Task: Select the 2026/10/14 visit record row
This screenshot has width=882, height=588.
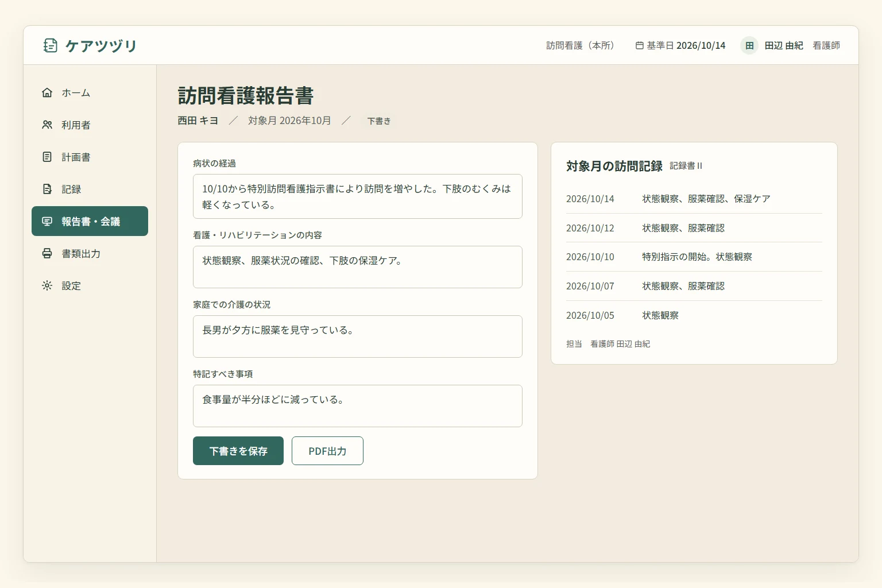Action: 694,199
